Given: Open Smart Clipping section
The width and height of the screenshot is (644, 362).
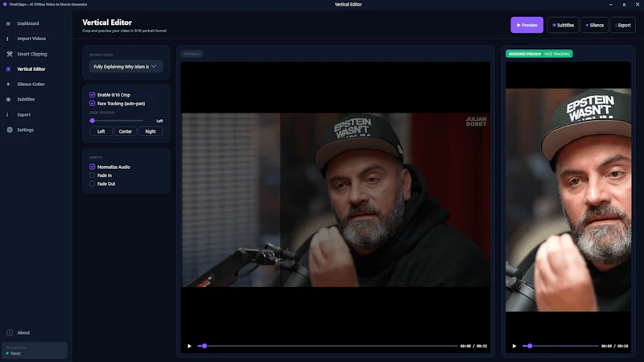Looking at the screenshot, I should (32, 54).
